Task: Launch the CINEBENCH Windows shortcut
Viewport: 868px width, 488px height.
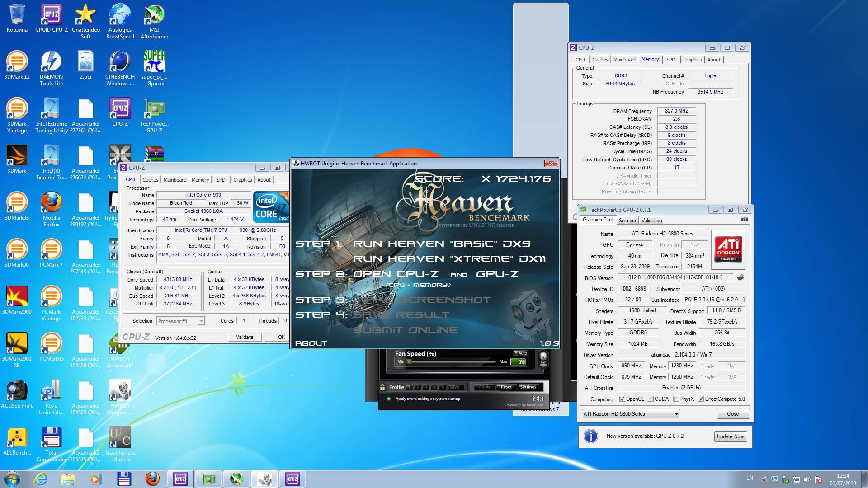Action: [120, 69]
